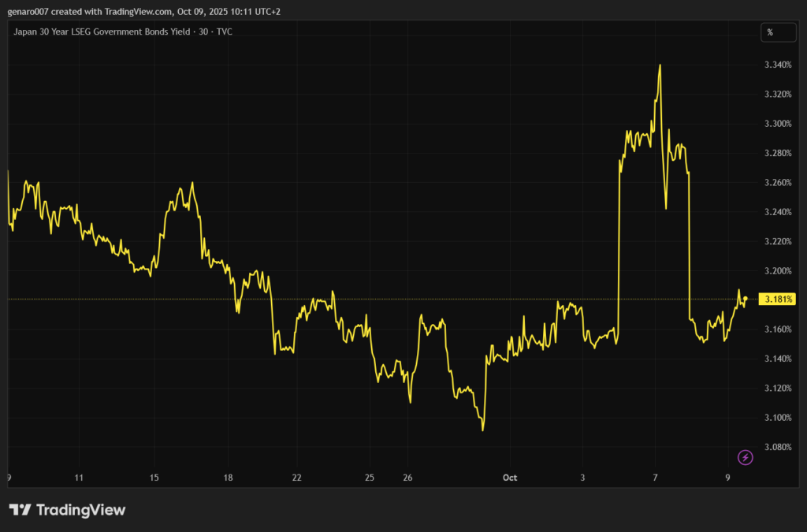Click the TVC source label in title

tap(224, 32)
